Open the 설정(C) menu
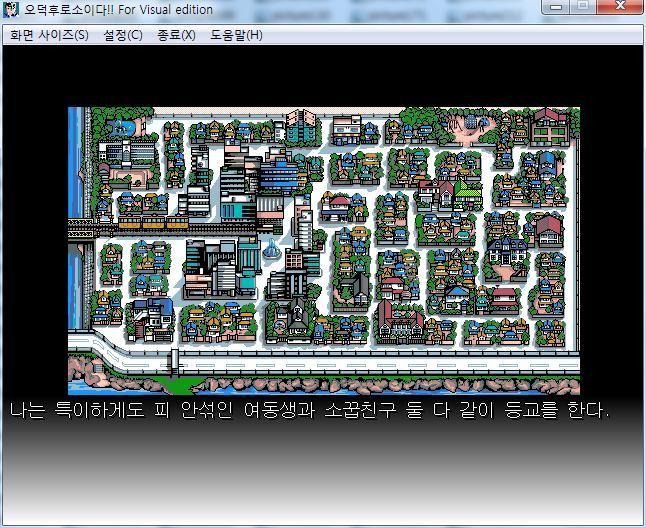 click(123, 35)
